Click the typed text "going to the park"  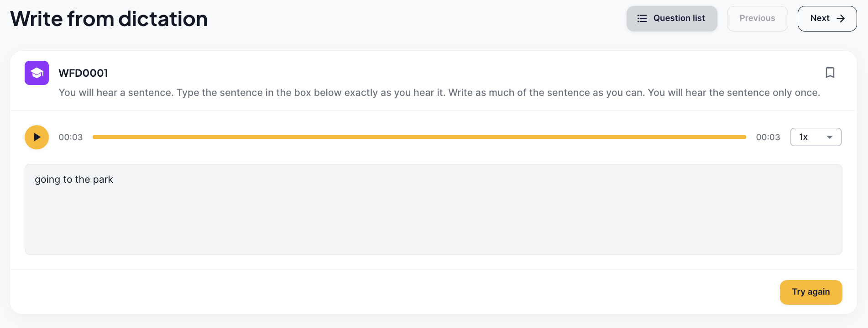point(74,180)
